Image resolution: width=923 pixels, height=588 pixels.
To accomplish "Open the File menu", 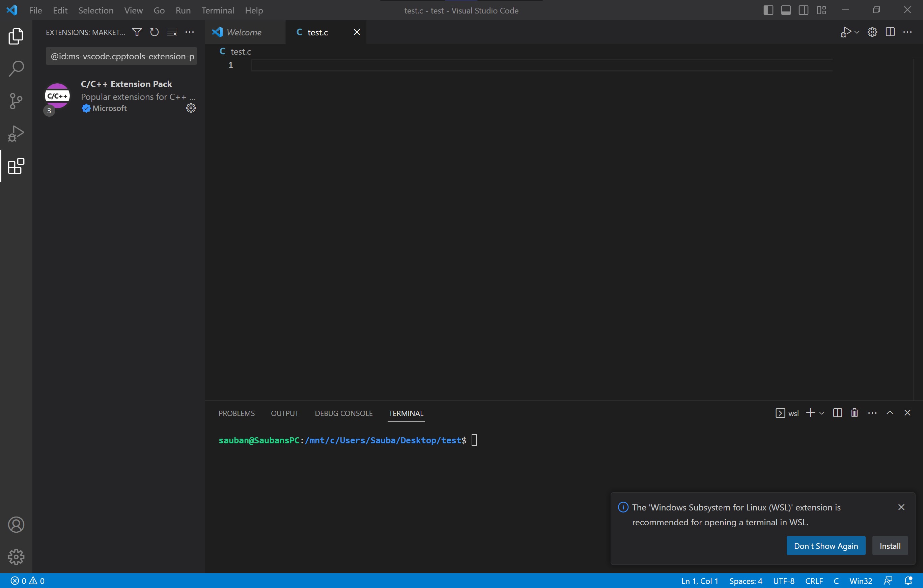I will coord(35,10).
